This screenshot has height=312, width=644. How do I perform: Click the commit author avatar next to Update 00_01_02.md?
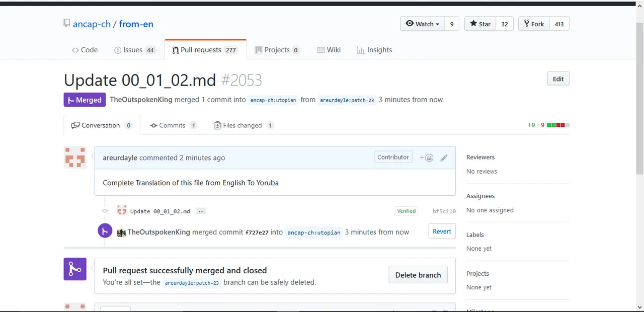pyautogui.click(x=122, y=210)
